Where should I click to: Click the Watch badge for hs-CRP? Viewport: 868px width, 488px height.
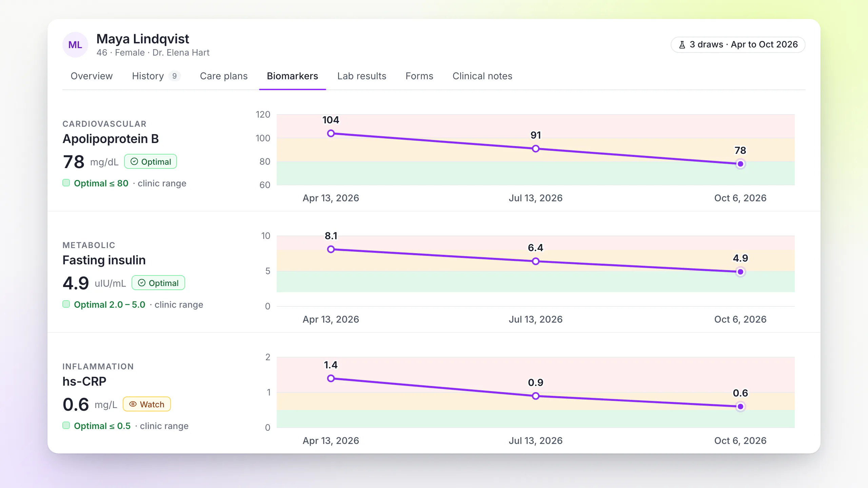click(147, 404)
